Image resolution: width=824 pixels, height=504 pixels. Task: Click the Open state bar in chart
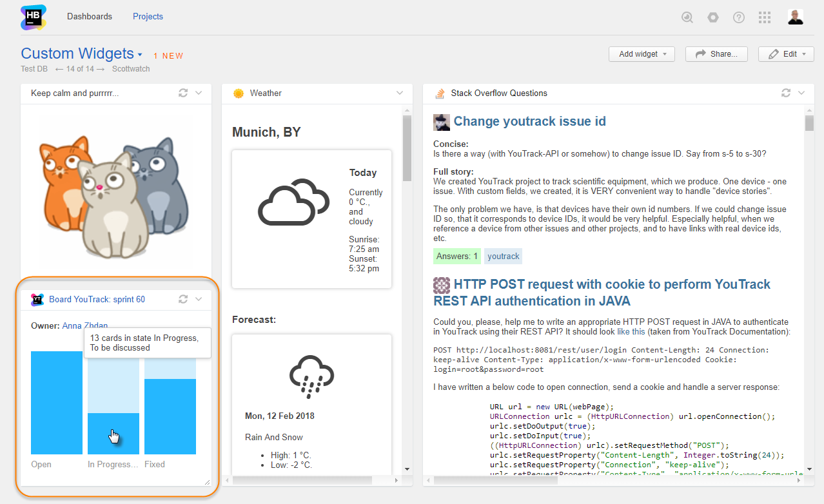pos(57,403)
